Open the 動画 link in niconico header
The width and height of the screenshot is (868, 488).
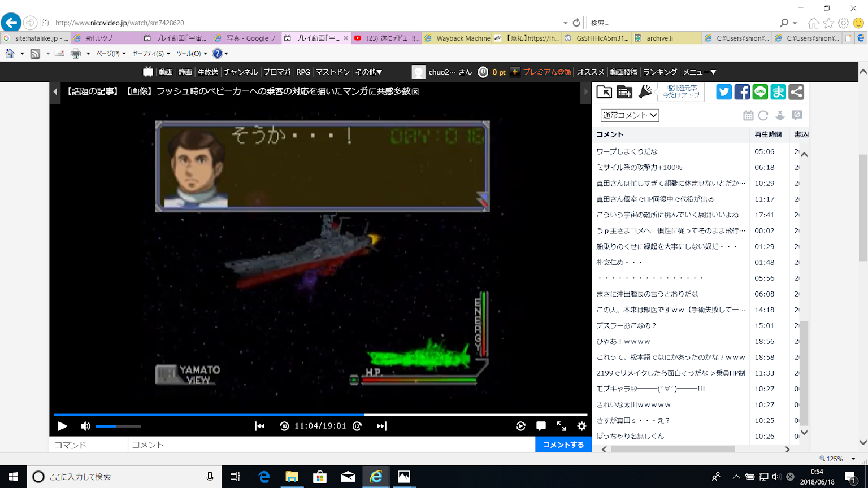(166, 72)
